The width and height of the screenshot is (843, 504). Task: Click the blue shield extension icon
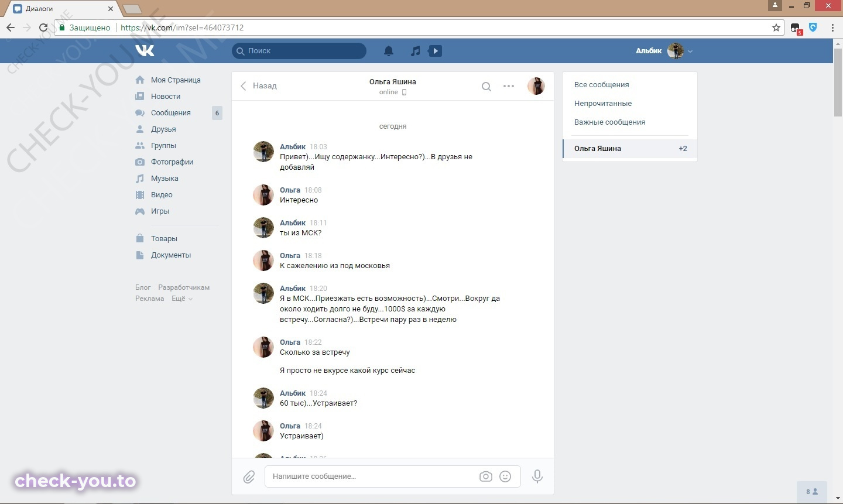(x=813, y=27)
